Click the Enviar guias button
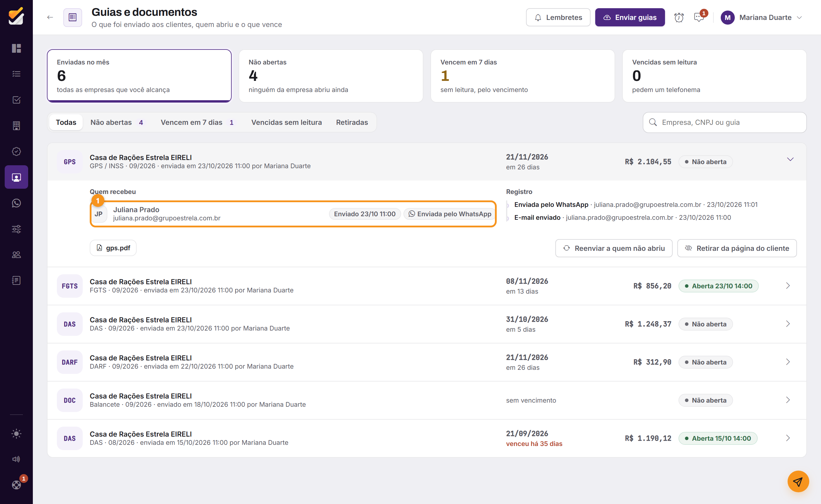The height and width of the screenshot is (504, 821). (630, 17)
